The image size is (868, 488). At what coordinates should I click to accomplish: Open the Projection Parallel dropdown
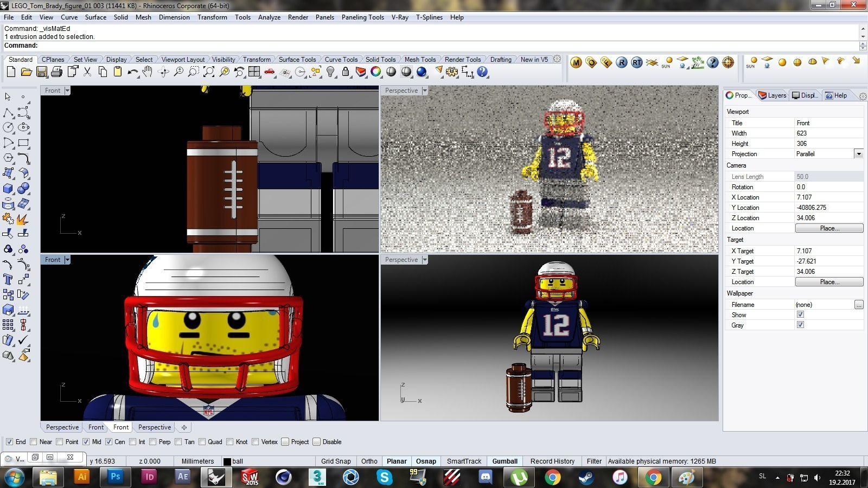pos(858,154)
